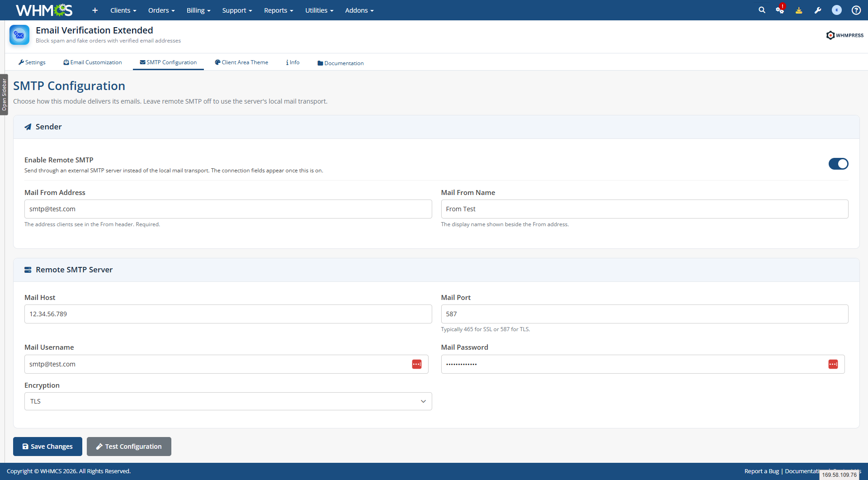Expand the Encryption dropdown

pos(228,401)
